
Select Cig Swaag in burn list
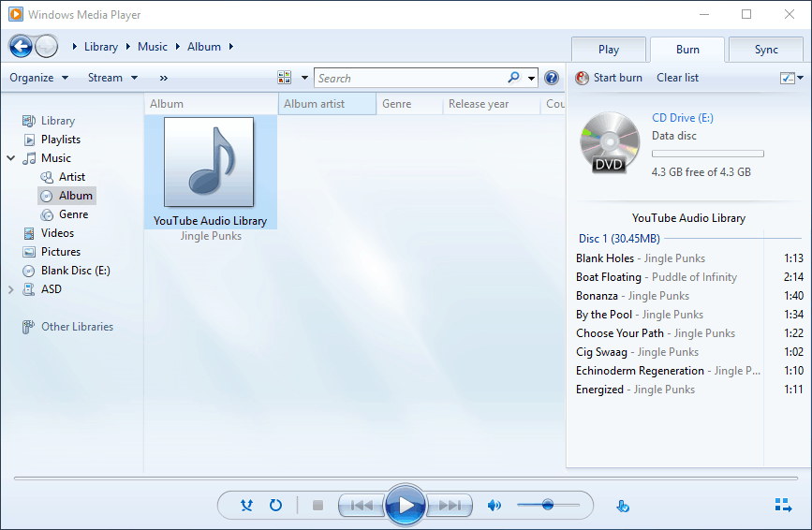click(689, 352)
